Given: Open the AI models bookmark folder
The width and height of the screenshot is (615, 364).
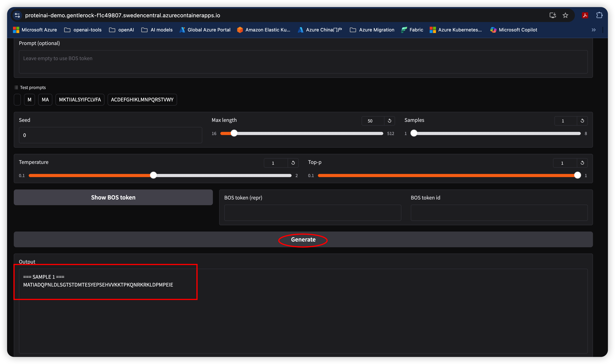Looking at the screenshot, I should pyautogui.click(x=157, y=30).
